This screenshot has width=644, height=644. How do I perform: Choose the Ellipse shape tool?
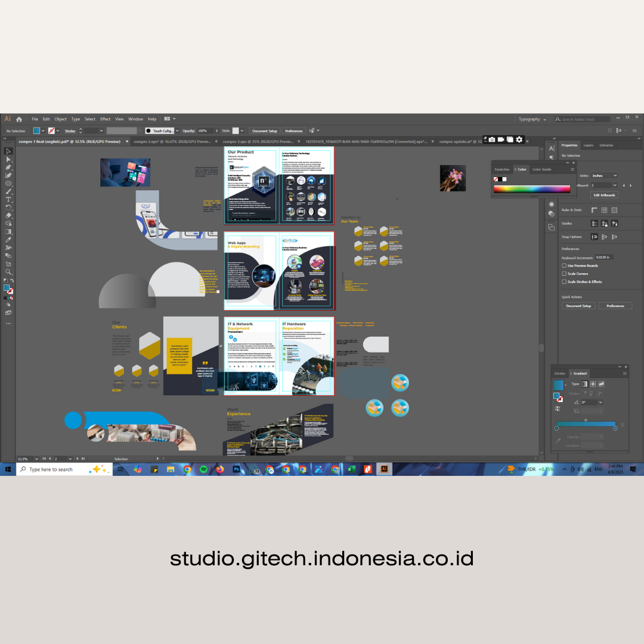8,183
